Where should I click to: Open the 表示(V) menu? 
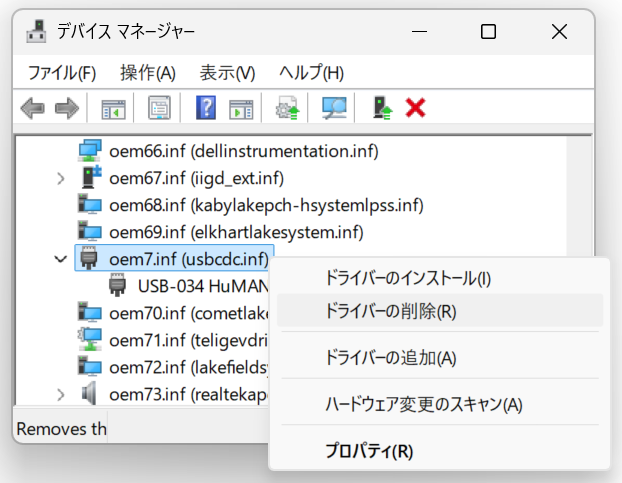[227, 73]
